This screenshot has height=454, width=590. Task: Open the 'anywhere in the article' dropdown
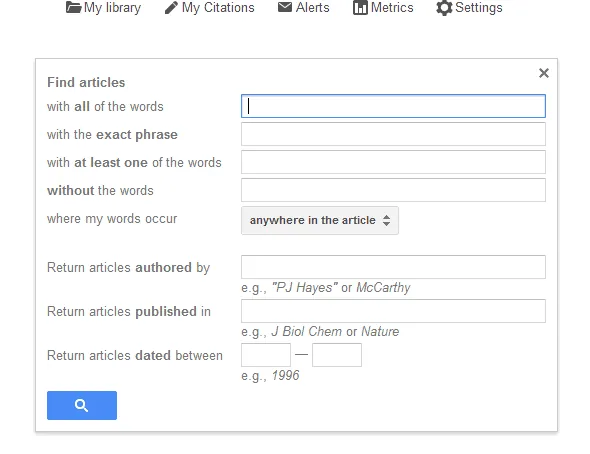pyautogui.click(x=320, y=220)
